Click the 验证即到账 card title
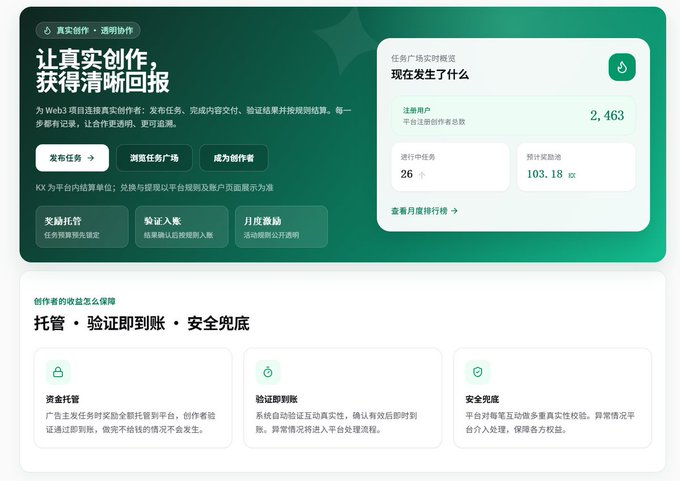 (x=277, y=399)
